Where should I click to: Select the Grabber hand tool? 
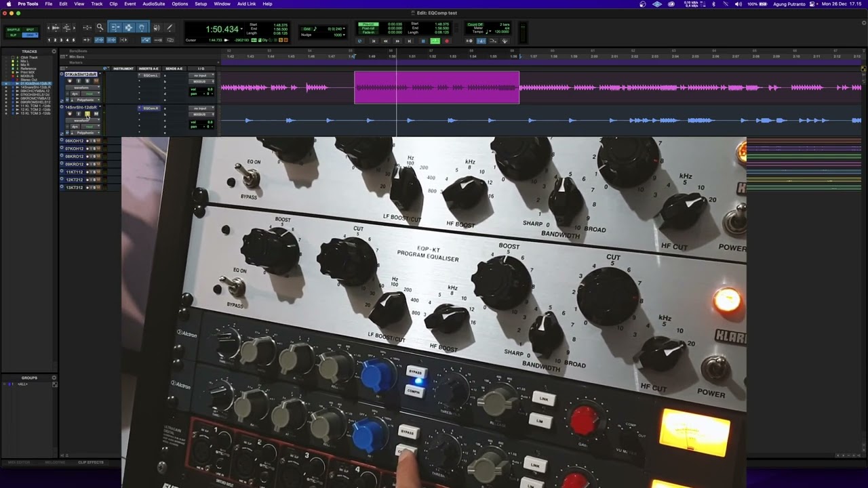coord(142,27)
